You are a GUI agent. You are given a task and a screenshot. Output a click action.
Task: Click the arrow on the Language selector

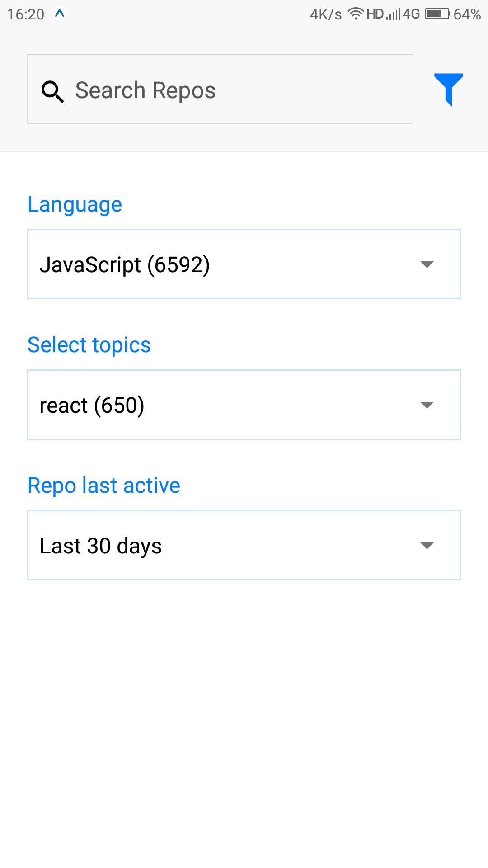tap(427, 264)
